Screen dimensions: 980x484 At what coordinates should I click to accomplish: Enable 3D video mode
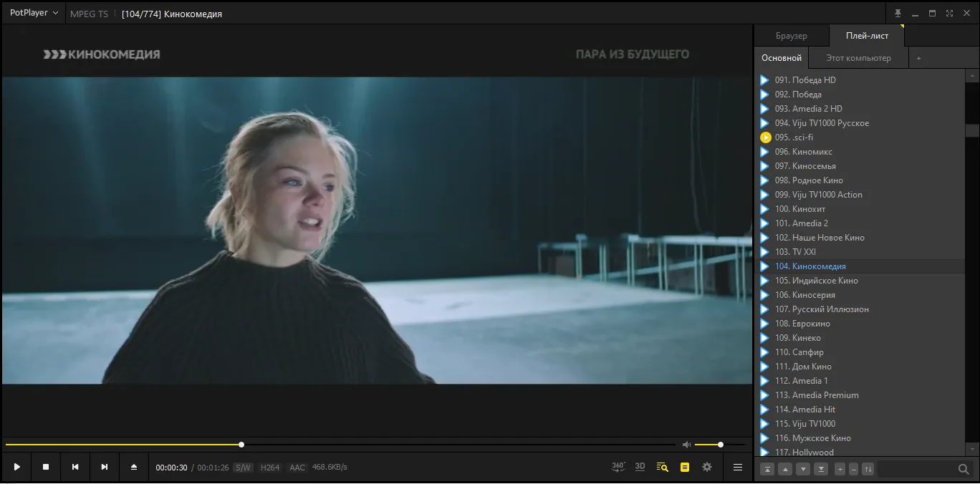(x=640, y=467)
